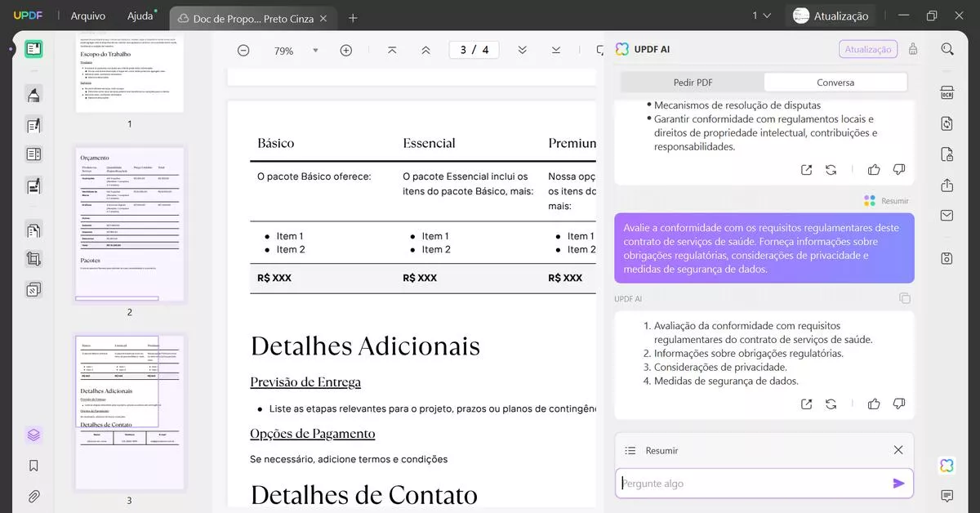The height and width of the screenshot is (513, 980).
Task: Close the Doc de Propo tab
Action: [x=323, y=18]
